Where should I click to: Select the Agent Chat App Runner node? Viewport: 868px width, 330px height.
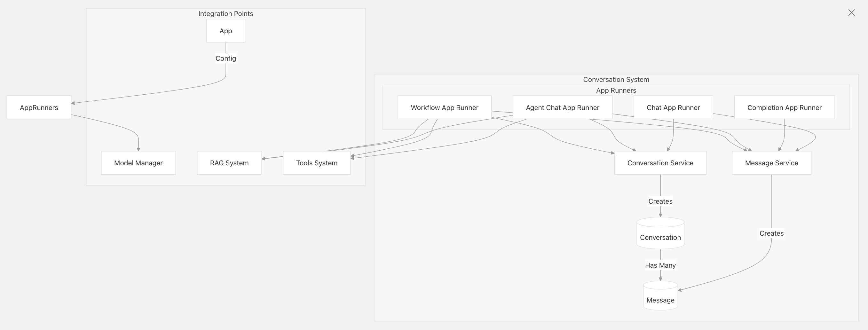562,107
